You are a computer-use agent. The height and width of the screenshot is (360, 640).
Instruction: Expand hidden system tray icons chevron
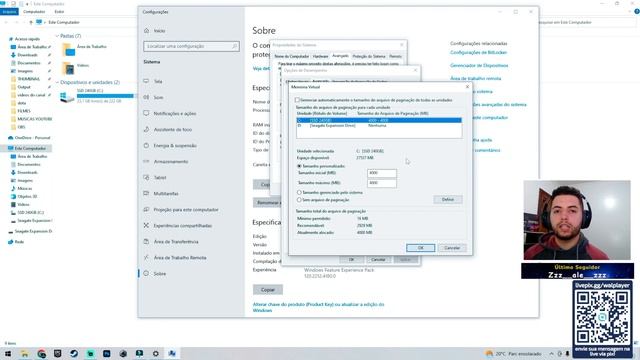pos(551,353)
